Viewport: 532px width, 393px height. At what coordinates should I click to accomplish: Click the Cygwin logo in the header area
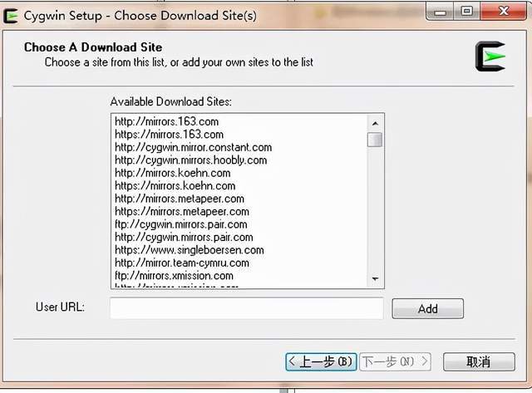(x=490, y=56)
